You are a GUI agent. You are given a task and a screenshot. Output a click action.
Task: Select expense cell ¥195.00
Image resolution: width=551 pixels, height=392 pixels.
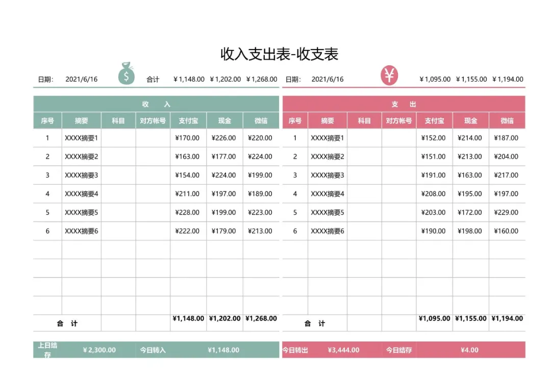click(x=470, y=194)
